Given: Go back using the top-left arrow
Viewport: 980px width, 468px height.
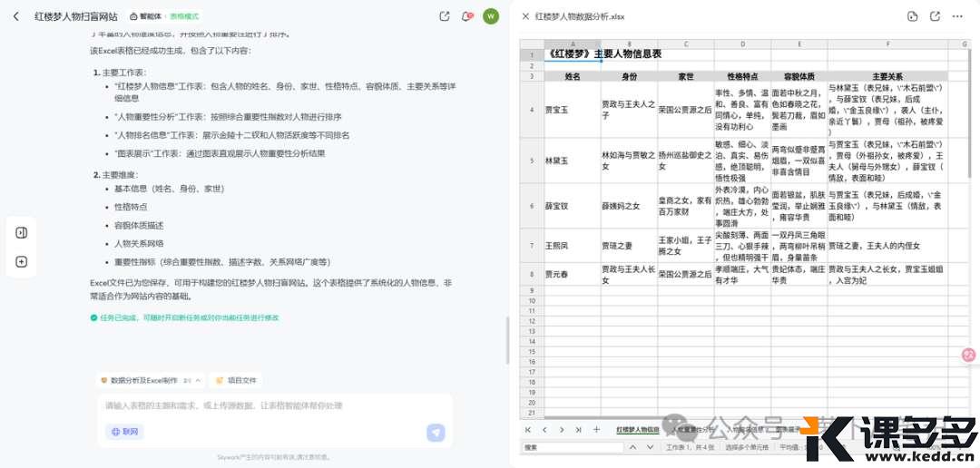Looking at the screenshot, I should pos(16,16).
